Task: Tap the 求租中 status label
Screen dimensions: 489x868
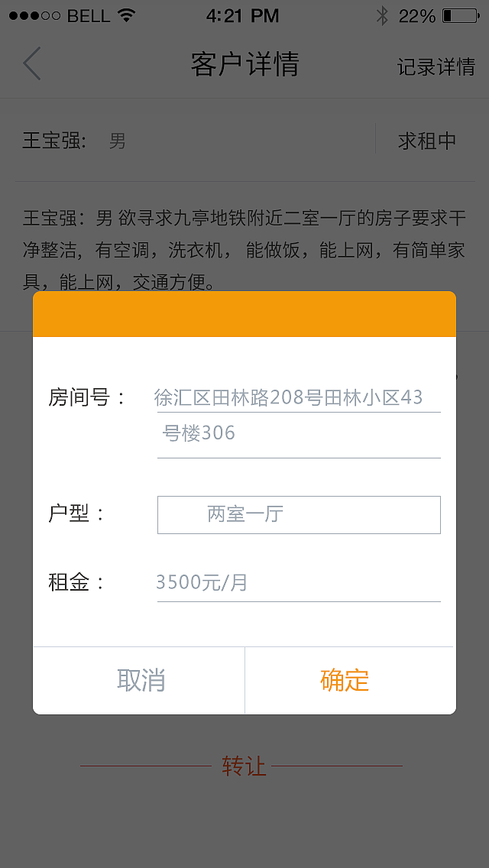Action: 426,141
